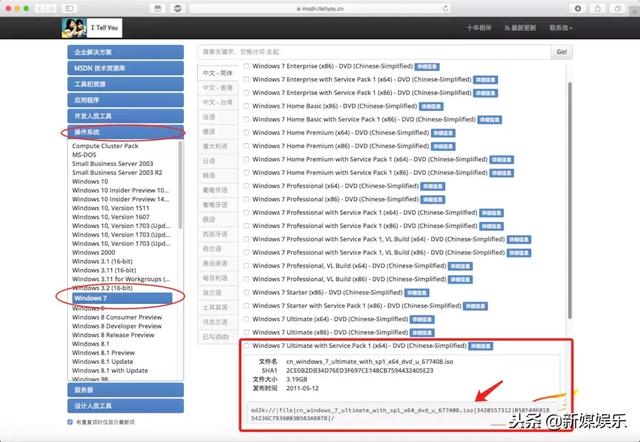This screenshot has height=442, width=640.
Task: Click the Go! search button
Action: tap(562, 52)
